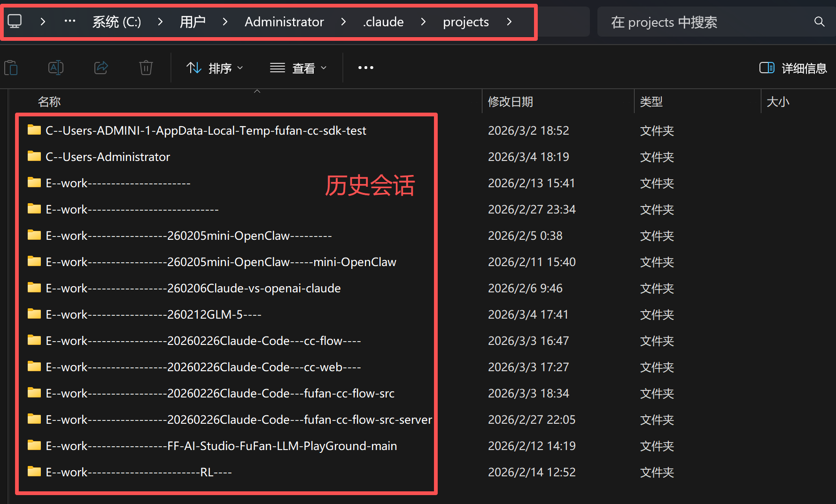The width and height of the screenshot is (836, 504).
Task: Click date 2026/2/14 12:52
Action: pyautogui.click(x=532, y=472)
